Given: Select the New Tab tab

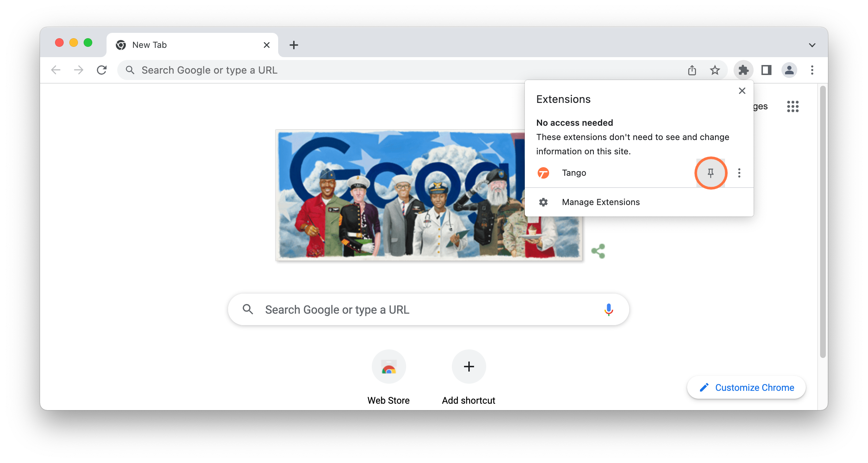Looking at the screenshot, I should point(192,45).
